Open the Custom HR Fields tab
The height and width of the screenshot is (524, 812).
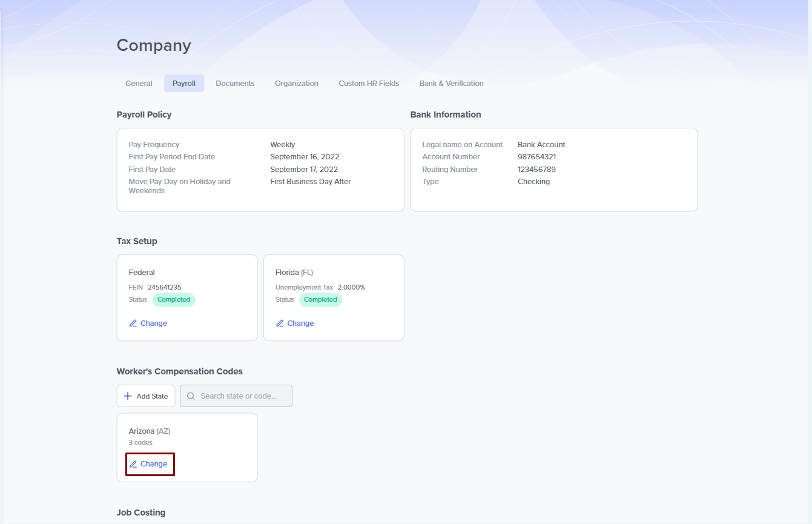coord(369,84)
